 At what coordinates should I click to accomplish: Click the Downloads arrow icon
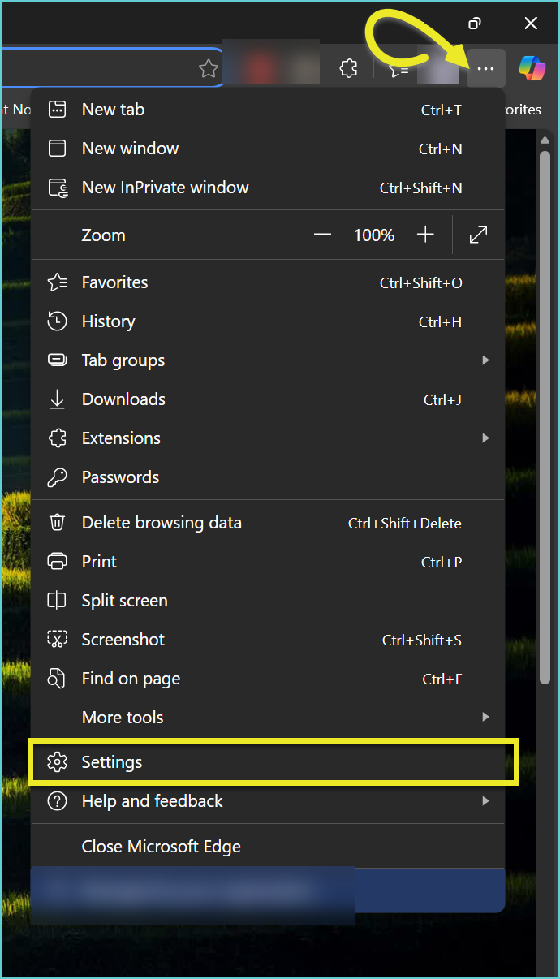57,399
